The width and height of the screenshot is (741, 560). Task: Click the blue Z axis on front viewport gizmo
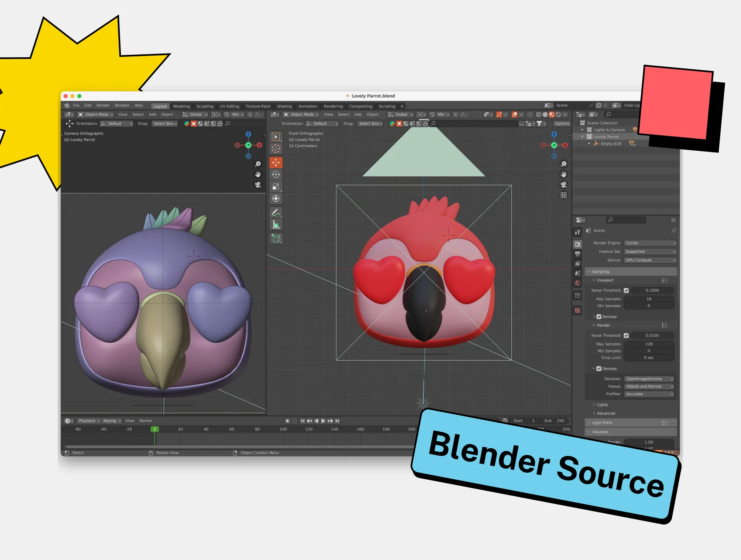[x=554, y=134]
